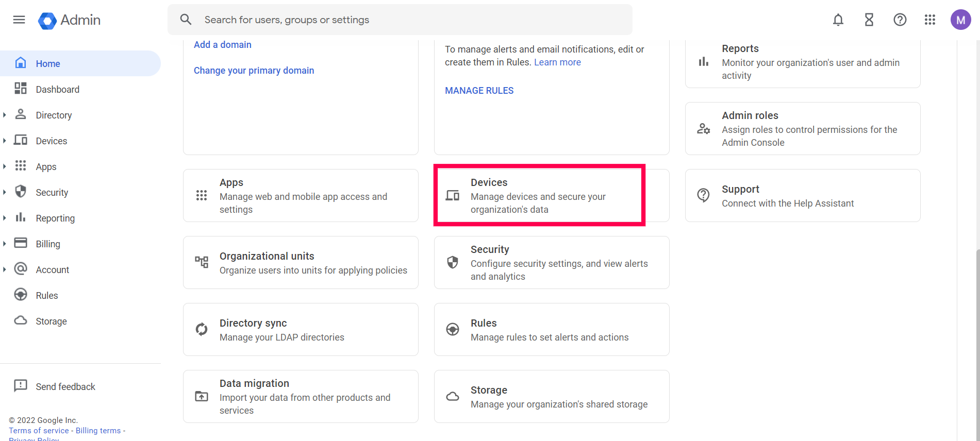Open the Google apps grid launcher
The height and width of the screenshot is (441, 980).
(930, 20)
